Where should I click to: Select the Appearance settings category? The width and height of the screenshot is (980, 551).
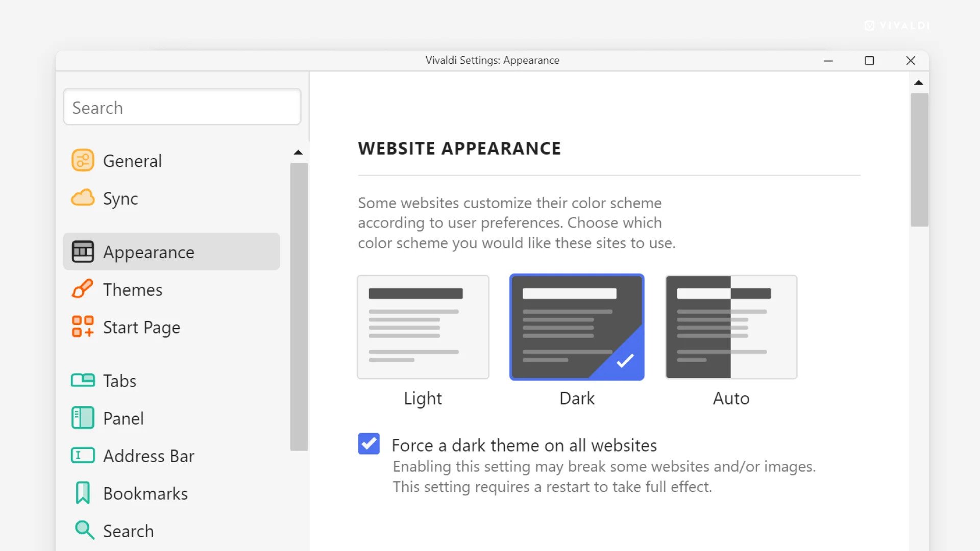tap(171, 252)
